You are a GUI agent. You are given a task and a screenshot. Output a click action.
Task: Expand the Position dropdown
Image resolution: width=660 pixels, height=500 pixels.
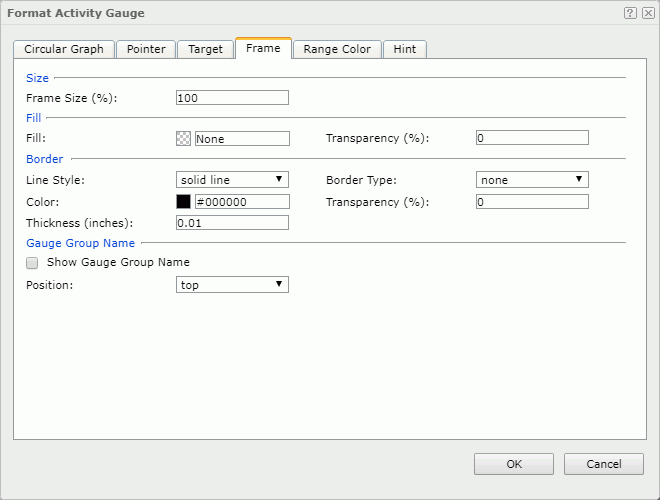pos(232,285)
